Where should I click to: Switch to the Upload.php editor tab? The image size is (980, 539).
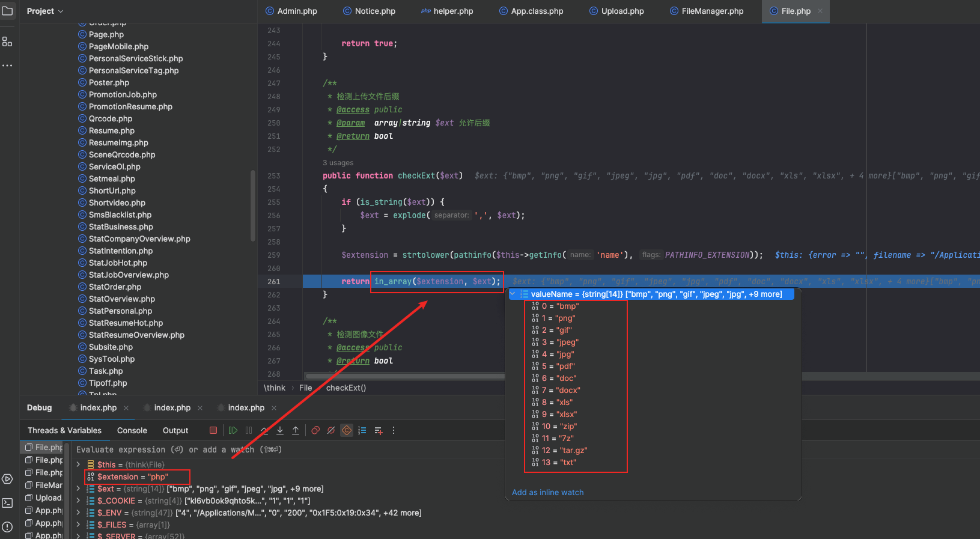pos(622,11)
